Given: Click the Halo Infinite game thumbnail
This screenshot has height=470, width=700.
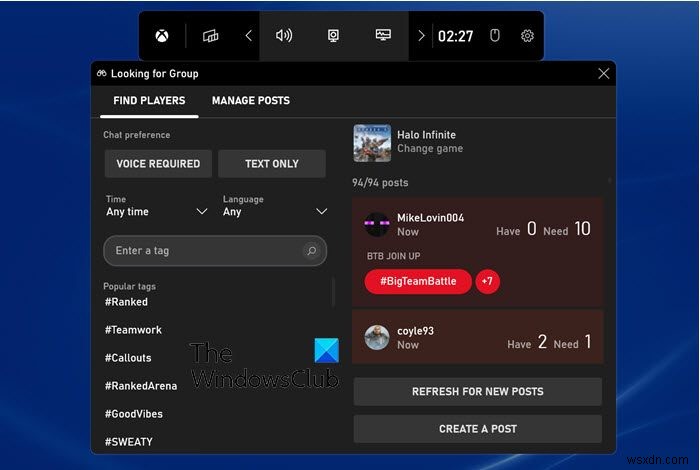Looking at the screenshot, I should coord(372,143).
